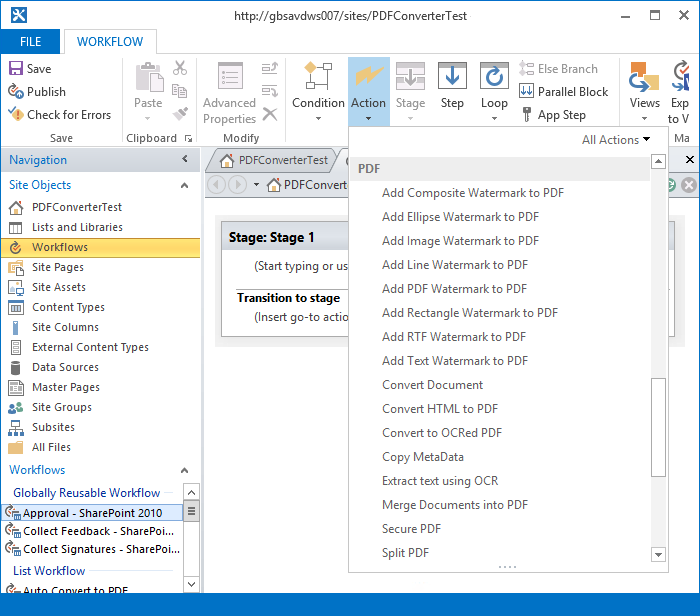The image size is (700, 616).
Task: Open the Paste dropdown arrow
Action: click(x=148, y=119)
